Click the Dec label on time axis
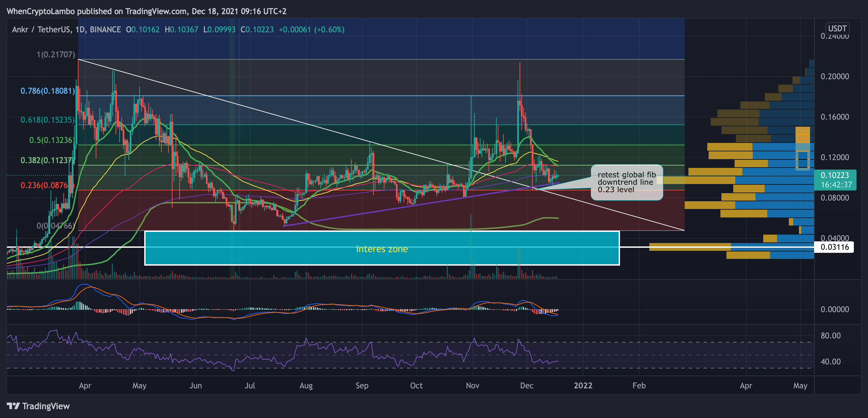 tap(527, 386)
